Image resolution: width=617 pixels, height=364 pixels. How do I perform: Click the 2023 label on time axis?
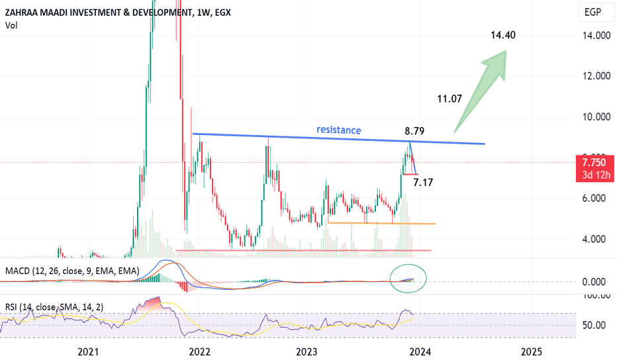(x=307, y=351)
